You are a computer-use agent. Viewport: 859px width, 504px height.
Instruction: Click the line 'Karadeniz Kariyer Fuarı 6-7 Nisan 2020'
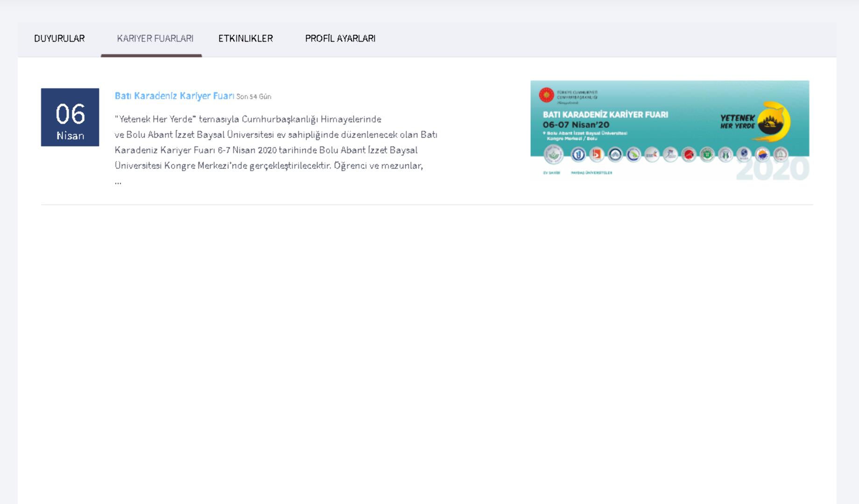point(266,150)
